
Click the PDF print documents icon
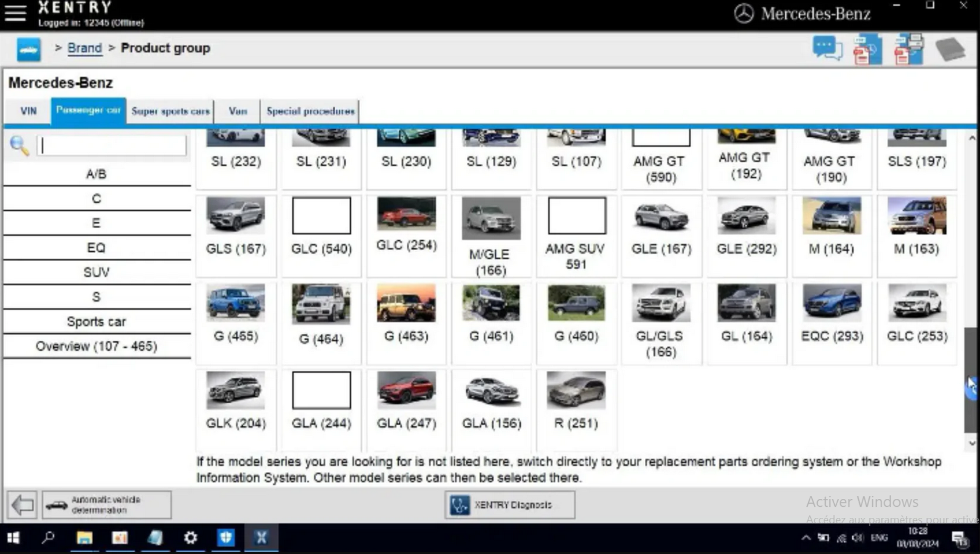909,49
